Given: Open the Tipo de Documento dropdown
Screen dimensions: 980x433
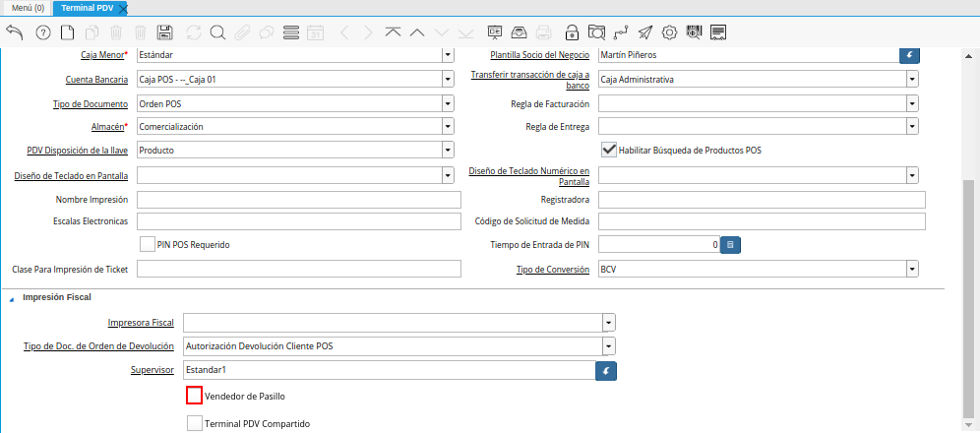Looking at the screenshot, I should pos(448,103).
